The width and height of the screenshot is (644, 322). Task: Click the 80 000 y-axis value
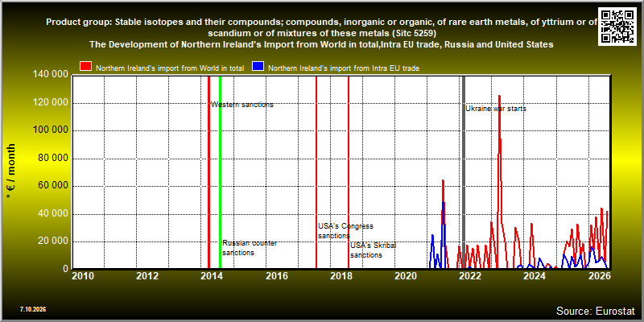click(x=52, y=159)
